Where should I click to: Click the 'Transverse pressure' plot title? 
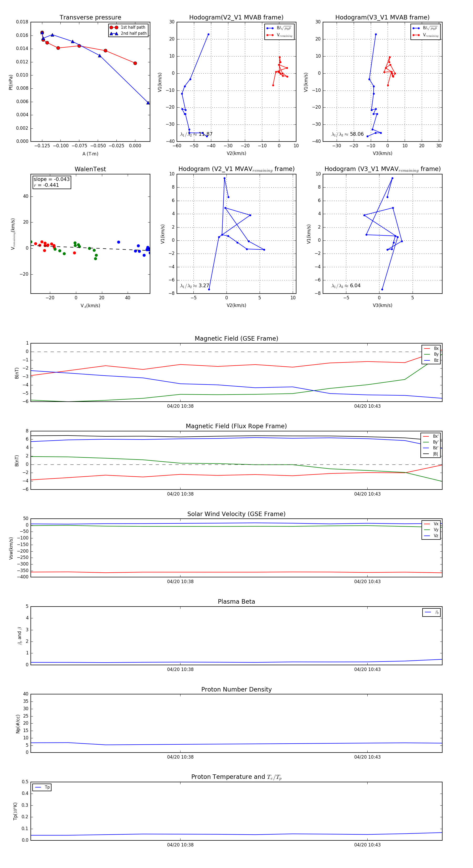[x=90, y=18]
